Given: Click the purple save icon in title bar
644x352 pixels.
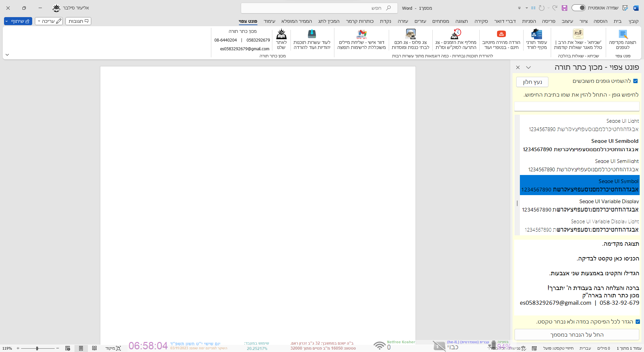Looking at the screenshot, I should [565, 8].
